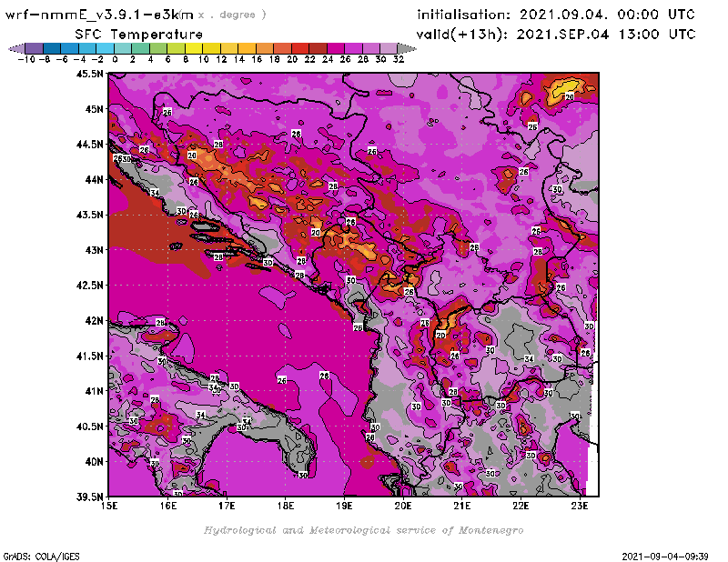Click the '15E' longitude axis label

tap(109, 506)
